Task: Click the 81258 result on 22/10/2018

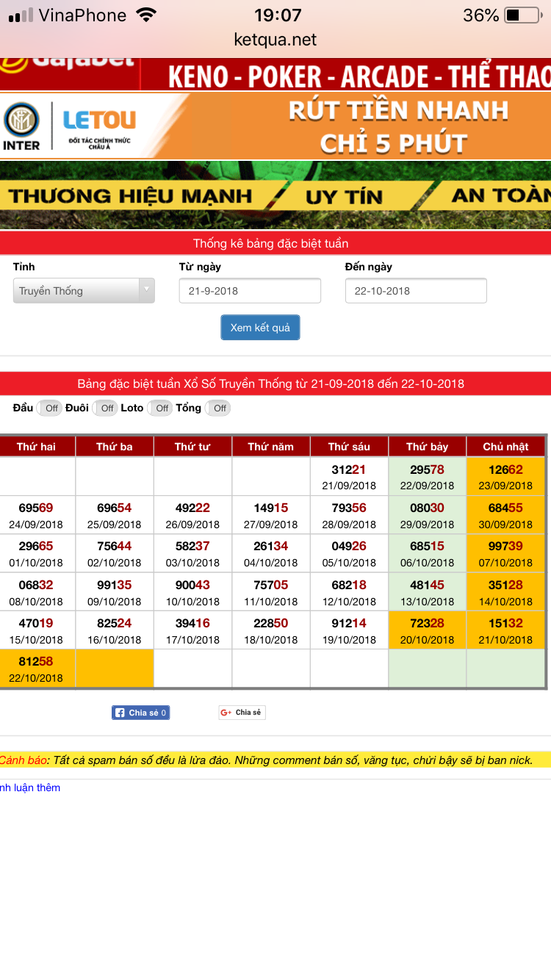Action: tap(36, 661)
